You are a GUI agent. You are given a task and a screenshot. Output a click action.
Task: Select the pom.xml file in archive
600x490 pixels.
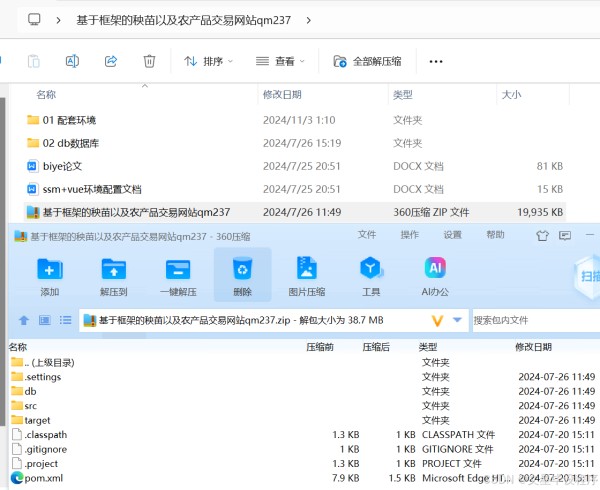[x=37, y=478]
